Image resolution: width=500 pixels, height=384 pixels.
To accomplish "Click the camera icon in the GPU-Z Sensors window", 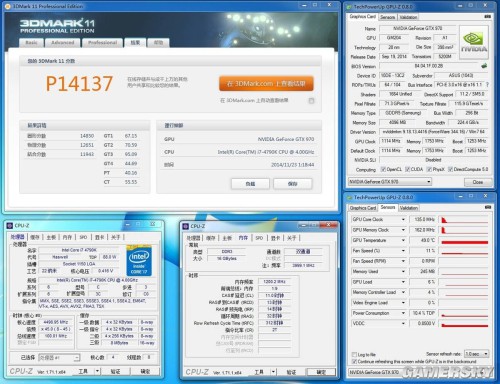I will point(488,207).
